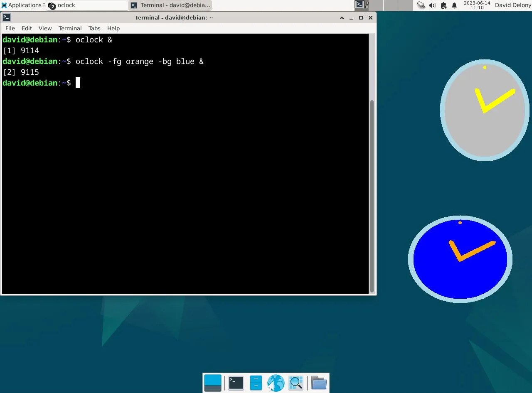Image resolution: width=532 pixels, height=393 pixels.
Task: Roll up the Terminal window with the shade arrow
Action: (342, 18)
